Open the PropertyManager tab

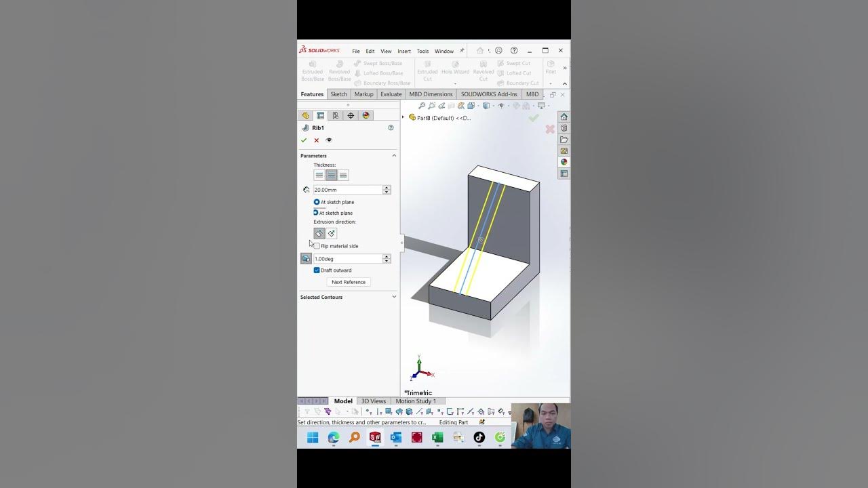(x=321, y=116)
